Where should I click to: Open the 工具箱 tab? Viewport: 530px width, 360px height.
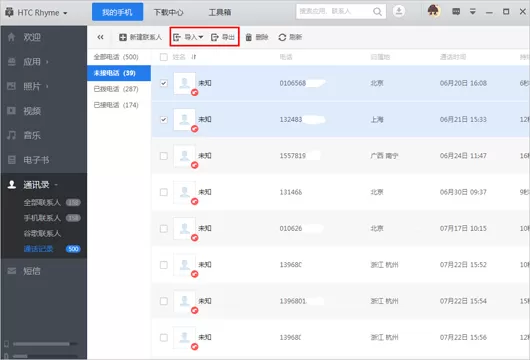coord(220,13)
